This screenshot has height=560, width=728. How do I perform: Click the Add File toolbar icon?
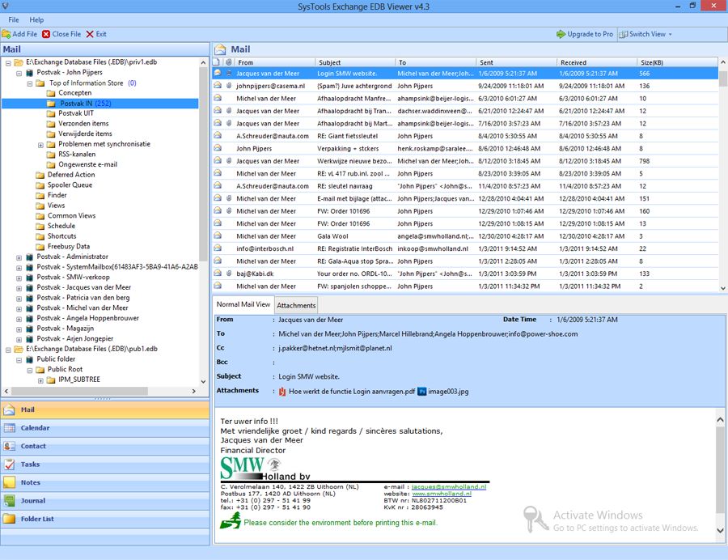[6, 34]
